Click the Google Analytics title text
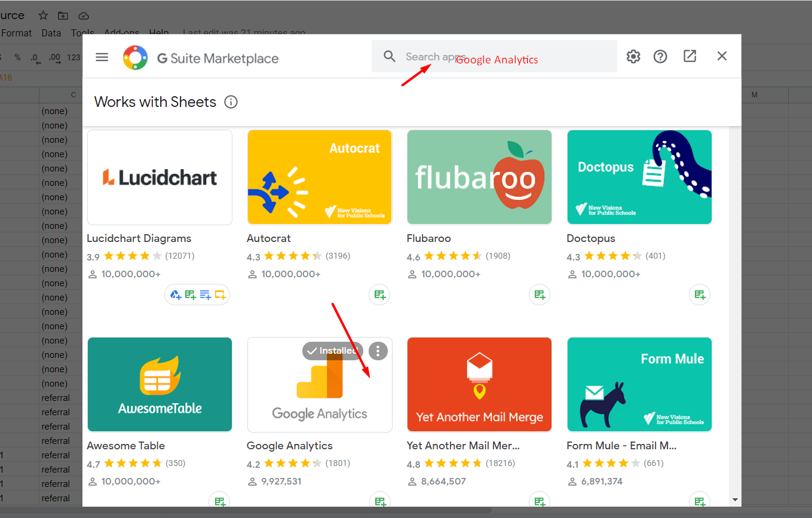Viewport: 812px width, 518px height. tap(290, 446)
